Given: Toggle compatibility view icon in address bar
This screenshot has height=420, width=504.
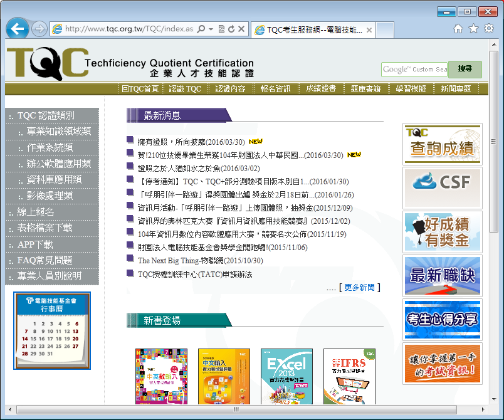Looking at the screenshot, I should click(x=221, y=29).
